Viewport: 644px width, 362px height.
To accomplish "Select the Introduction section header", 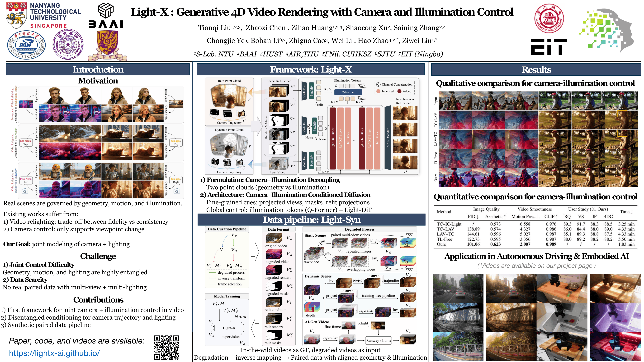I will pos(98,69).
